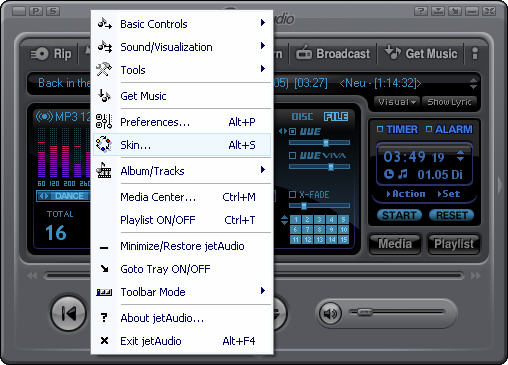508x365 pixels.
Task: Click the hammer Tools icon
Action: pos(104,69)
